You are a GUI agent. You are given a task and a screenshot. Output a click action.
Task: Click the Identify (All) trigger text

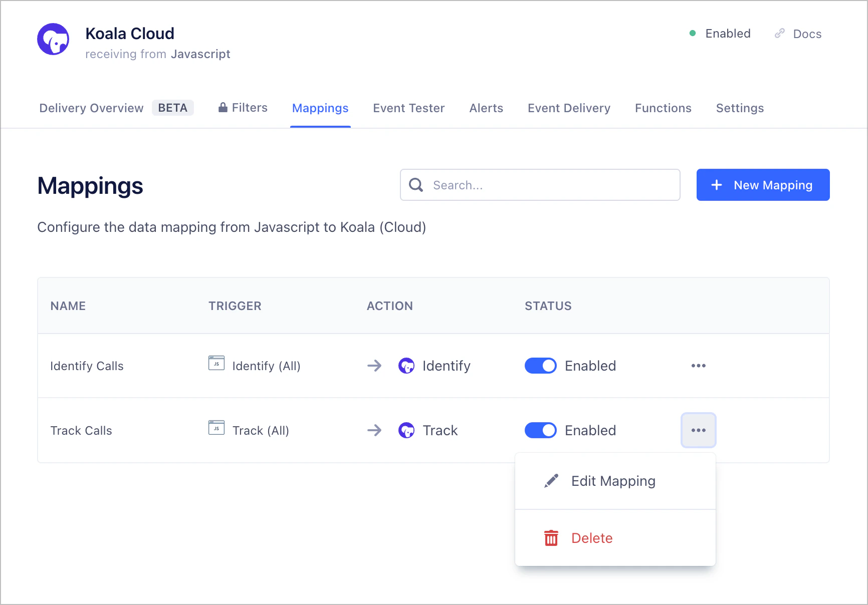[x=266, y=366]
